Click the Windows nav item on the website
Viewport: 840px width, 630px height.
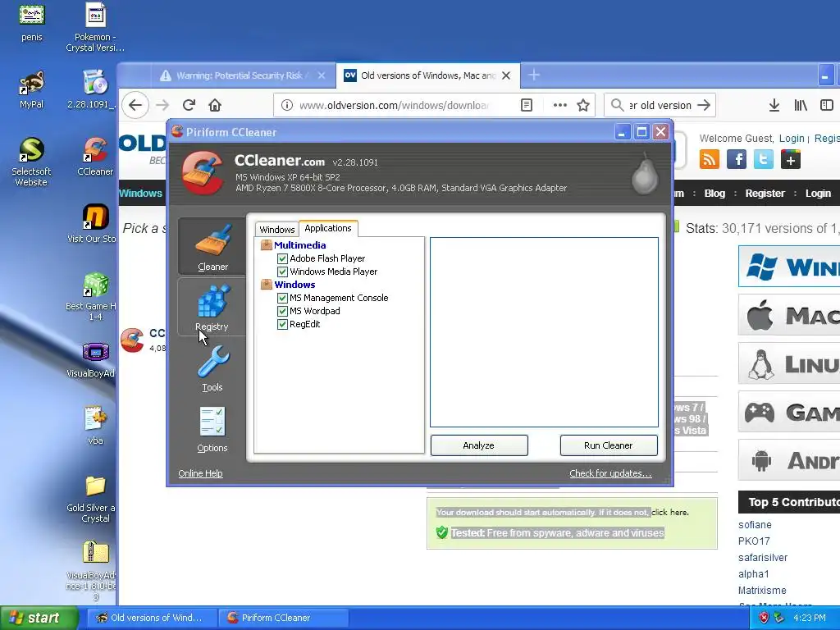click(x=140, y=194)
